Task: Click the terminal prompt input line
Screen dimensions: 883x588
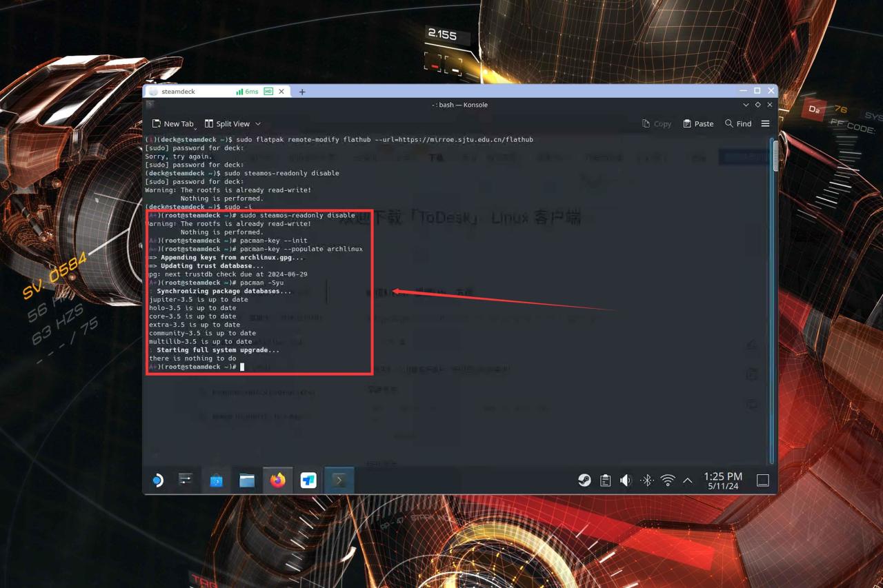Action: [196, 367]
